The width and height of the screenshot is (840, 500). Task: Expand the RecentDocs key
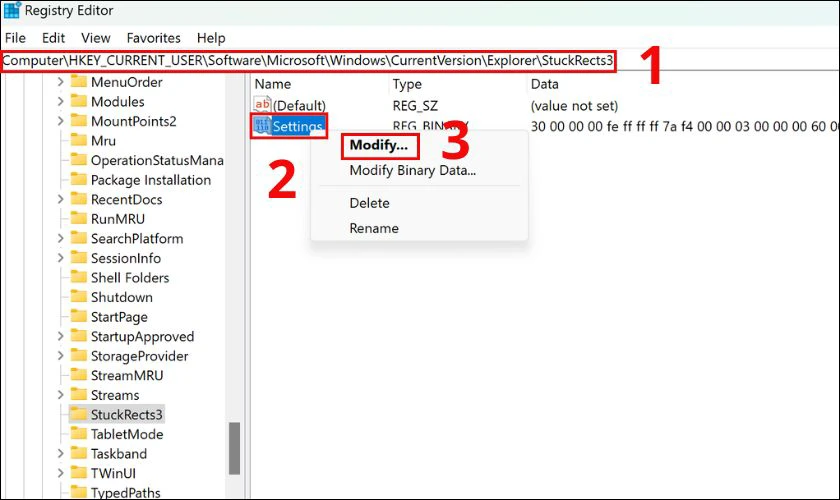point(61,199)
